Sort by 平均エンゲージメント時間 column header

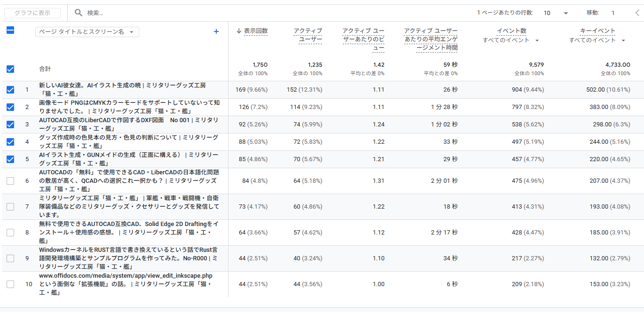pyautogui.click(x=431, y=39)
